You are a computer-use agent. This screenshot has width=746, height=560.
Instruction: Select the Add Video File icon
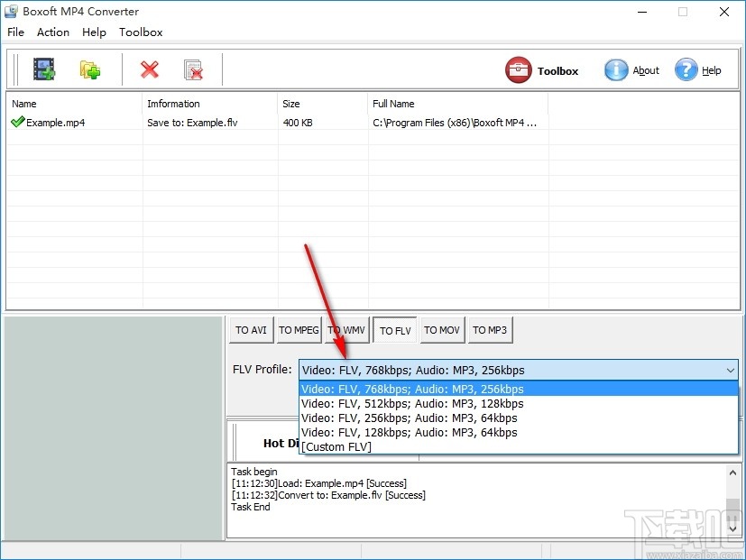[43, 69]
